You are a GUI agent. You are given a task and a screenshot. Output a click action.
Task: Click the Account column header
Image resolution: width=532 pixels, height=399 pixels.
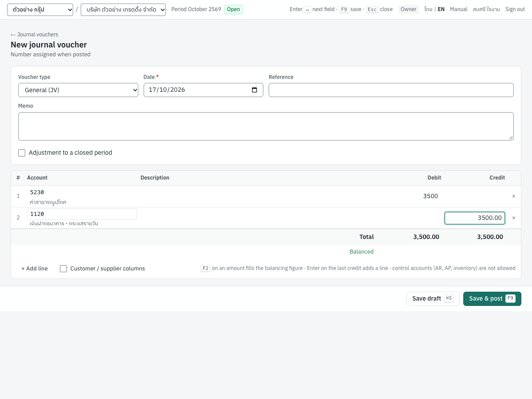pyautogui.click(x=37, y=178)
